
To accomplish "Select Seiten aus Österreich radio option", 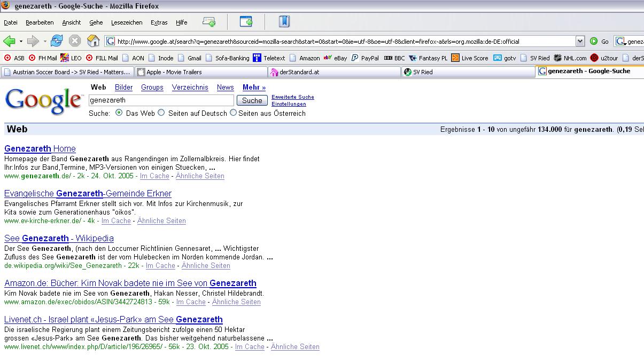I will tap(233, 113).
